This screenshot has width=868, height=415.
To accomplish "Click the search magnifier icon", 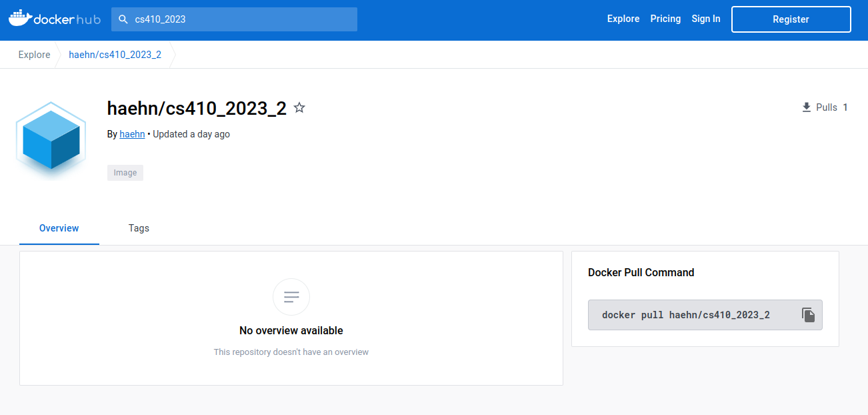I will (123, 19).
